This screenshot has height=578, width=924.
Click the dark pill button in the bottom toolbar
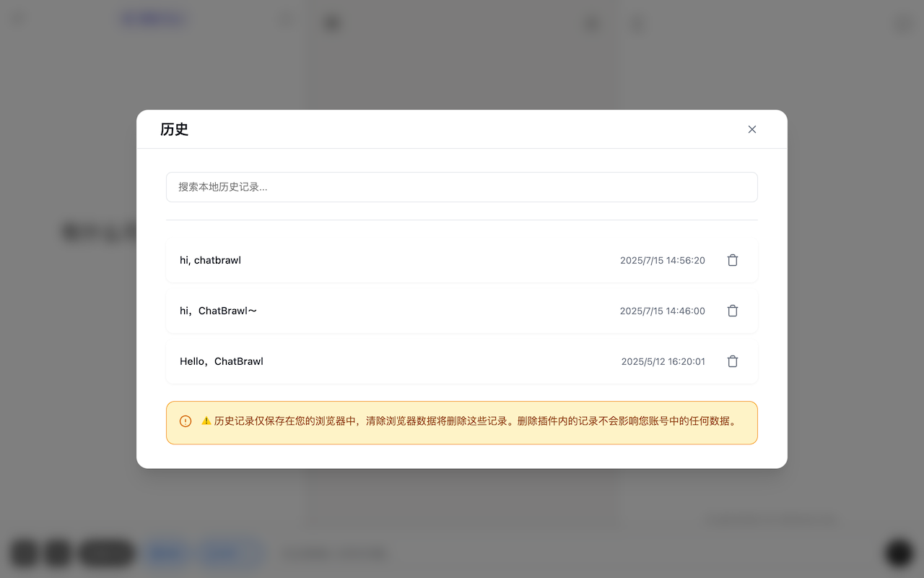106,553
